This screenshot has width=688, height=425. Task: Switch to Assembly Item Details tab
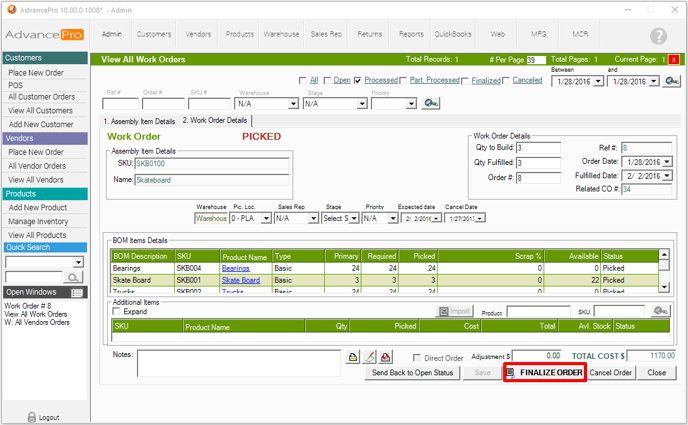(138, 120)
